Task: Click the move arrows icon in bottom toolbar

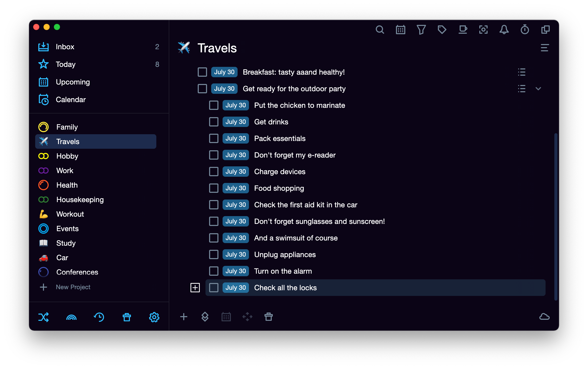Action: click(x=247, y=317)
